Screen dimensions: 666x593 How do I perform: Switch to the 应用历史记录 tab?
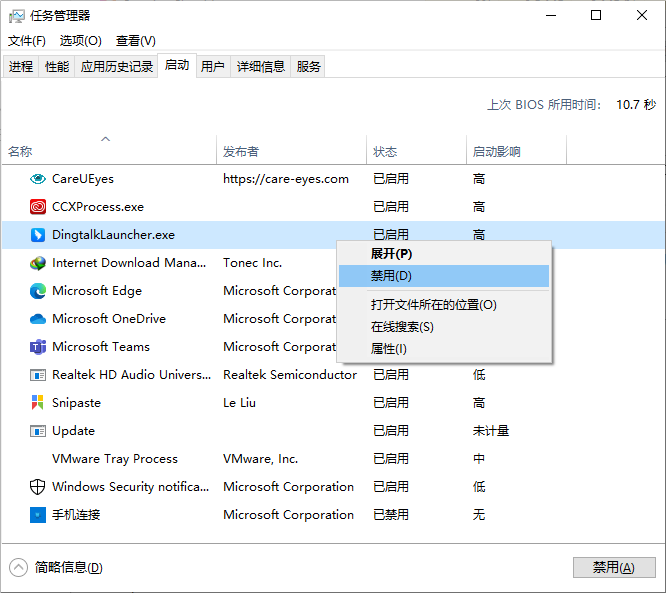[x=117, y=67]
